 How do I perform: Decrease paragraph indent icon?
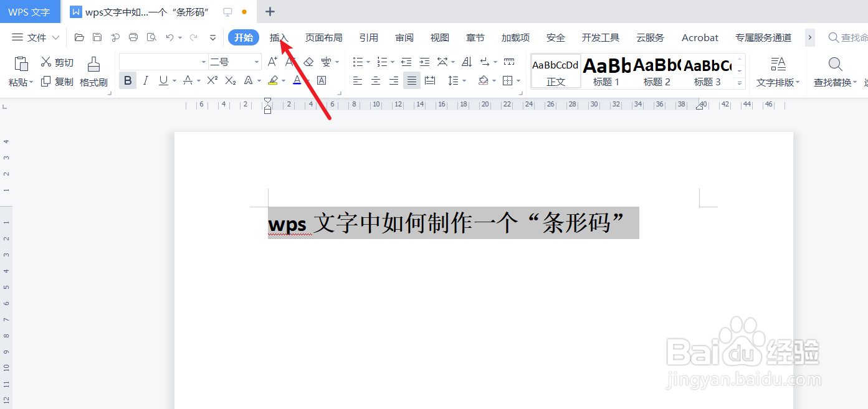[x=406, y=62]
